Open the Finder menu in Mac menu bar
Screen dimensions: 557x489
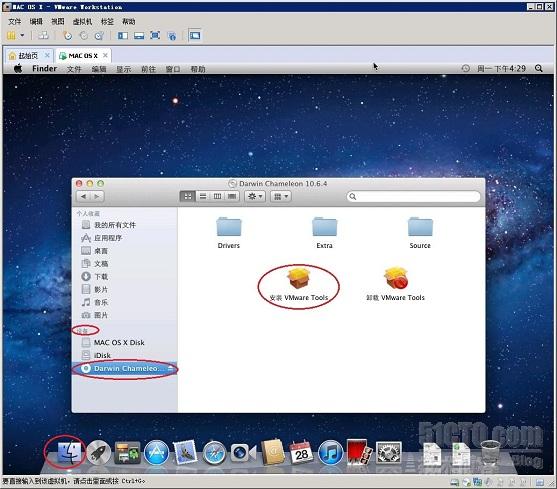pyautogui.click(x=44, y=68)
